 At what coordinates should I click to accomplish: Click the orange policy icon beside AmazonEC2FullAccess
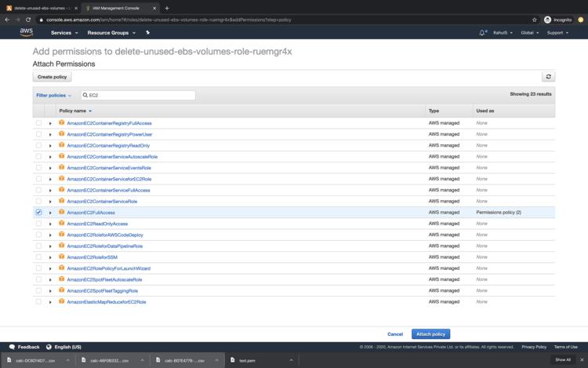coord(61,213)
